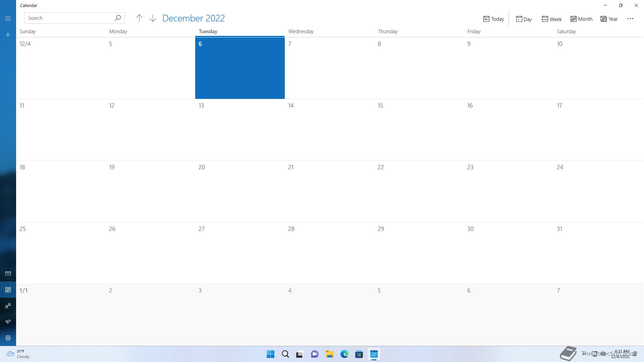This screenshot has height=362, width=644.
Task: Select December 21 in the grid
Action: click(329, 191)
